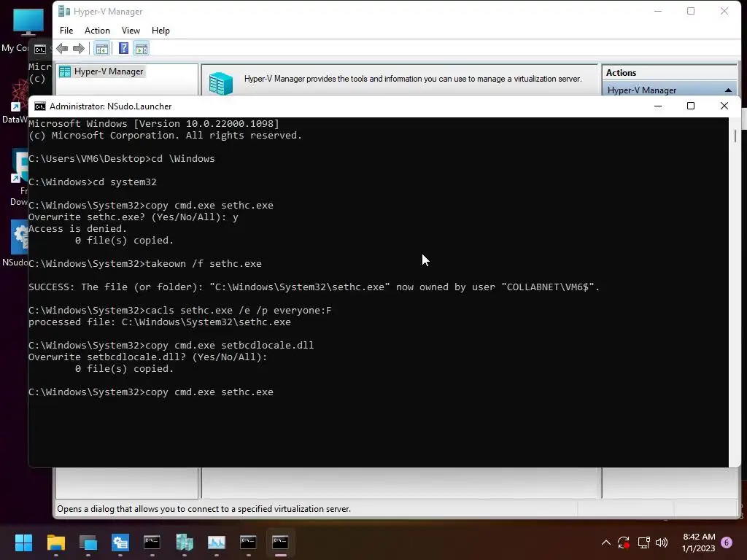Open the Server Manager style taskbar icon
Image resolution: width=747 pixels, height=560 pixels.
coord(120,542)
